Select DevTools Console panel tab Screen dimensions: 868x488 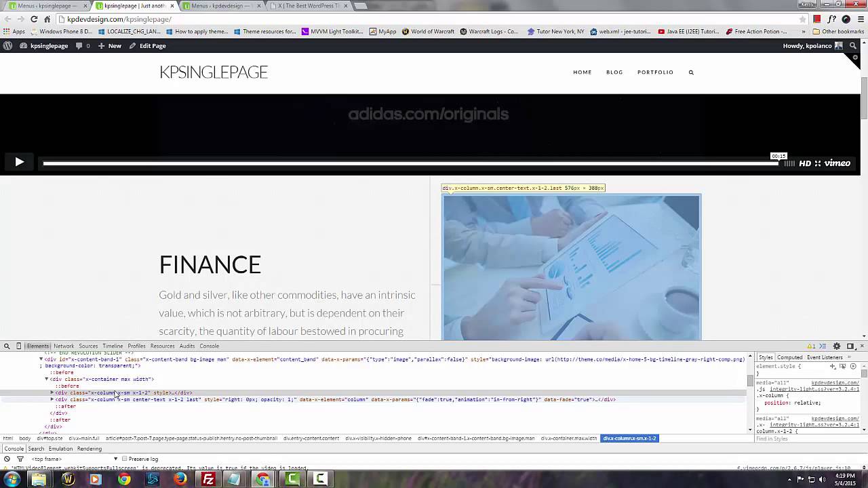click(x=209, y=346)
